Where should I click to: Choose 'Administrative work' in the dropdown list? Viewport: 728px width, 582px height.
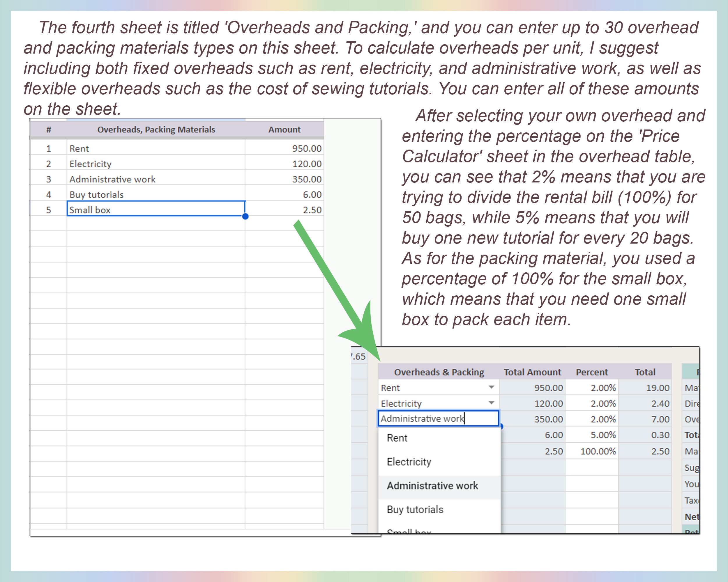pyautogui.click(x=432, y=485)
